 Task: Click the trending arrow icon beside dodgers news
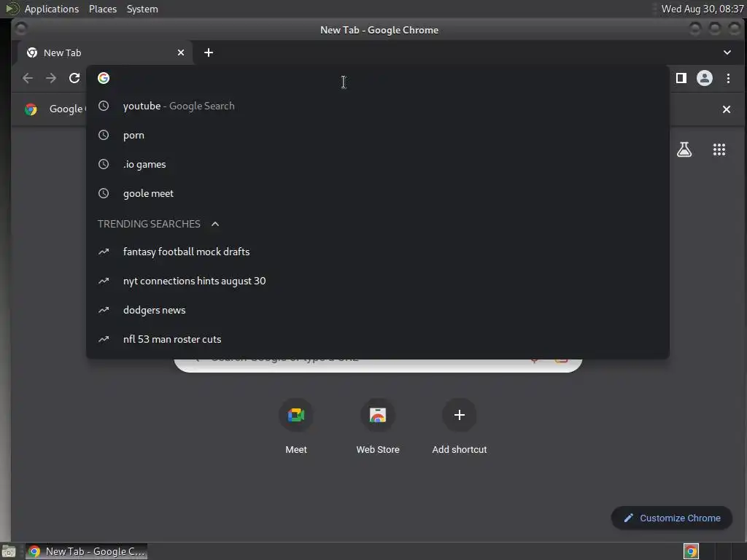104,310
